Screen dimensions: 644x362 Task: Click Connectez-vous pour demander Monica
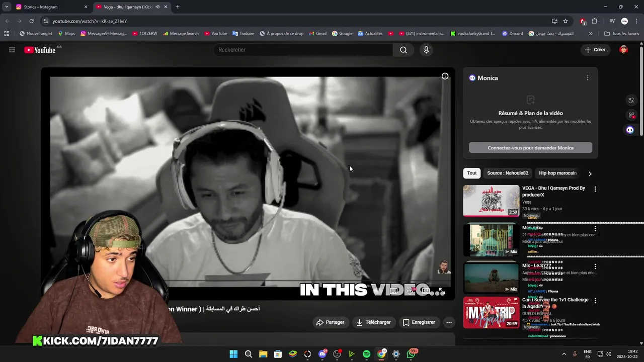[530, 148]
